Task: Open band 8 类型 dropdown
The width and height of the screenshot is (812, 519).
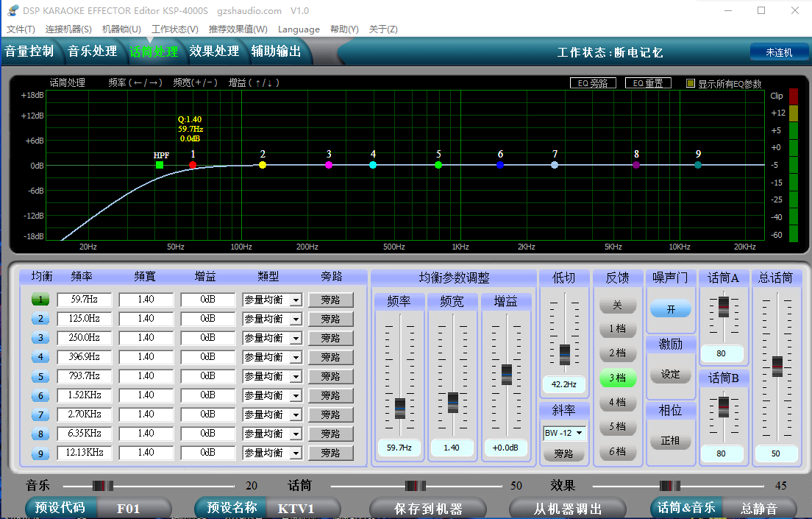Action: pos(296,434)
